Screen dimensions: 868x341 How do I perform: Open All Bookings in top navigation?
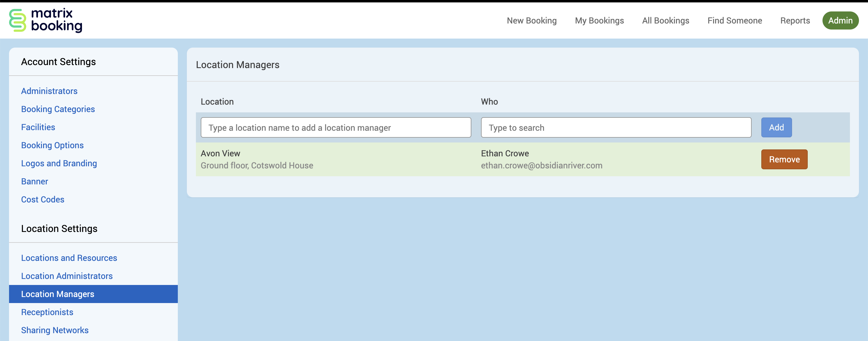[665, 20]
